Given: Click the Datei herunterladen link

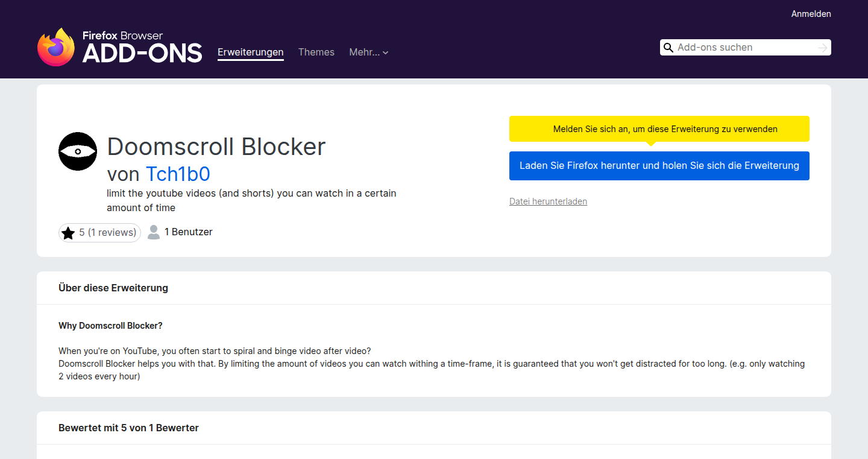Looking at the screenshot, I should (548, 201).
